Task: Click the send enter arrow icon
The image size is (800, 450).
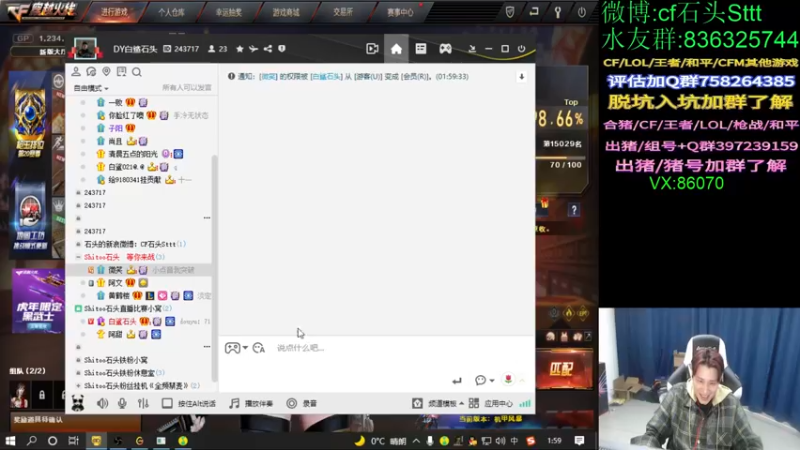Action: 457,381
